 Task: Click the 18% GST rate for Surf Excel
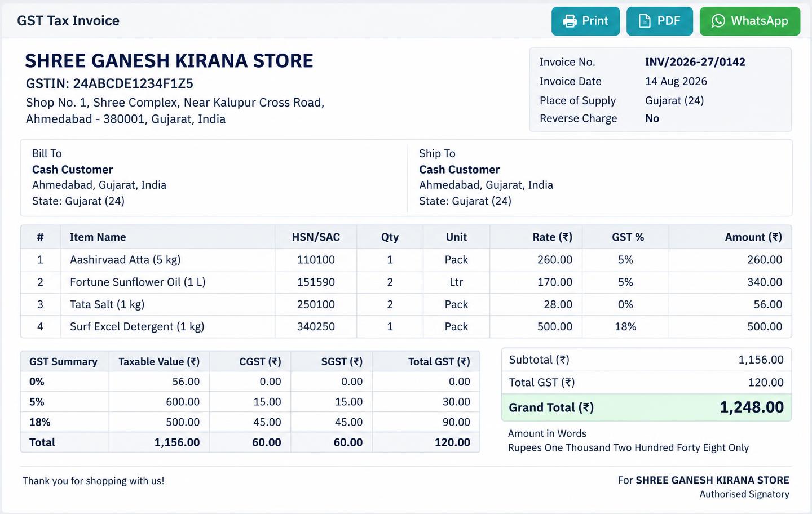(625, 326)
